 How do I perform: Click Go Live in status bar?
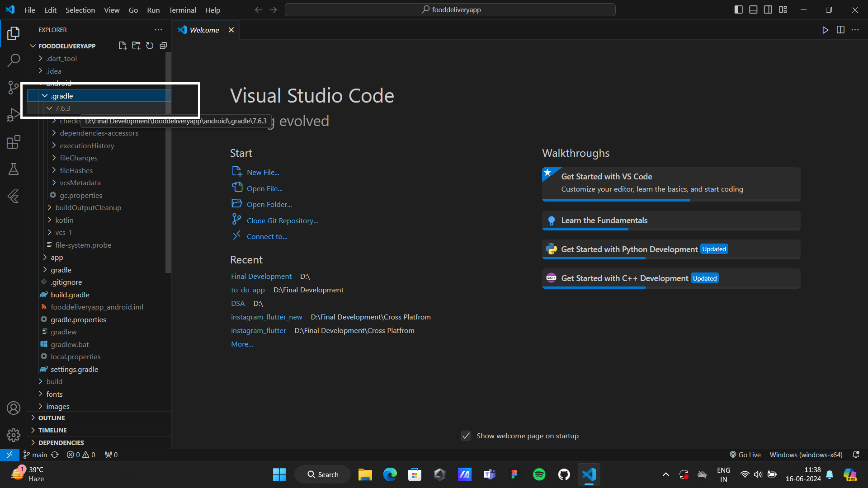[745, 455]
